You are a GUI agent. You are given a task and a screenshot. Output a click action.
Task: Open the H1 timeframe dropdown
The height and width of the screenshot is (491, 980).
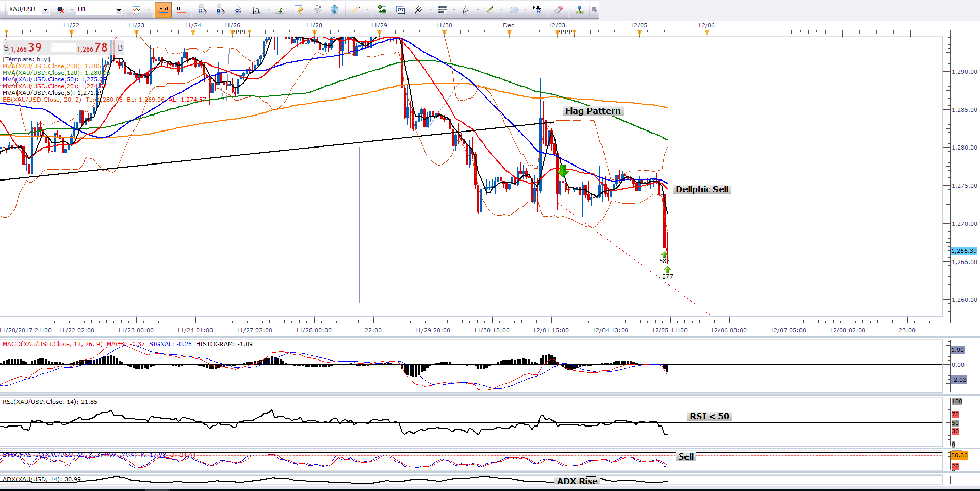[x=119, y=10]
